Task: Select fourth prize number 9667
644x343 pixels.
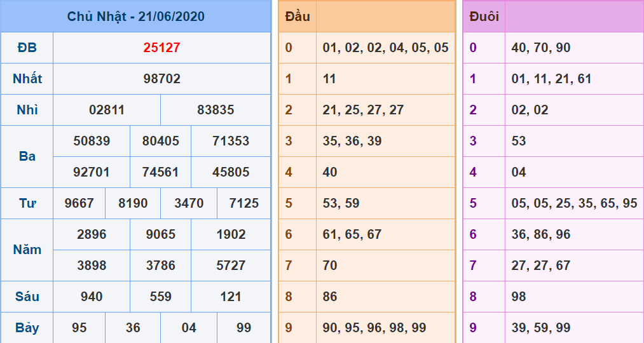Action: pos(79,203)
